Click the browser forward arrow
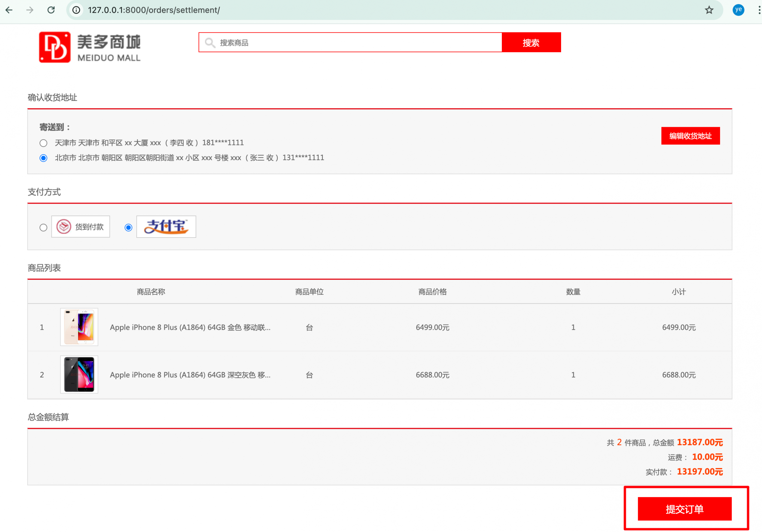The height and width of the screenshot is (532, 762). pos(30,10)
